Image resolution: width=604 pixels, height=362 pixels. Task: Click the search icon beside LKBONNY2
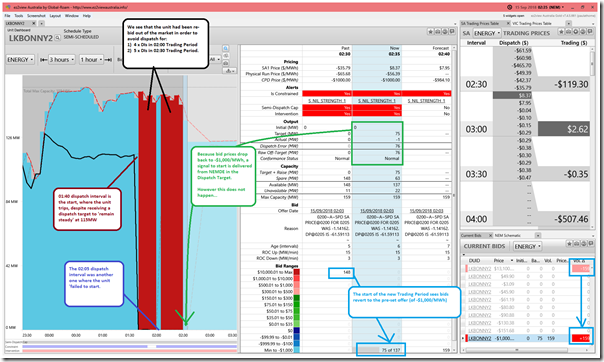tap(57, 38)
